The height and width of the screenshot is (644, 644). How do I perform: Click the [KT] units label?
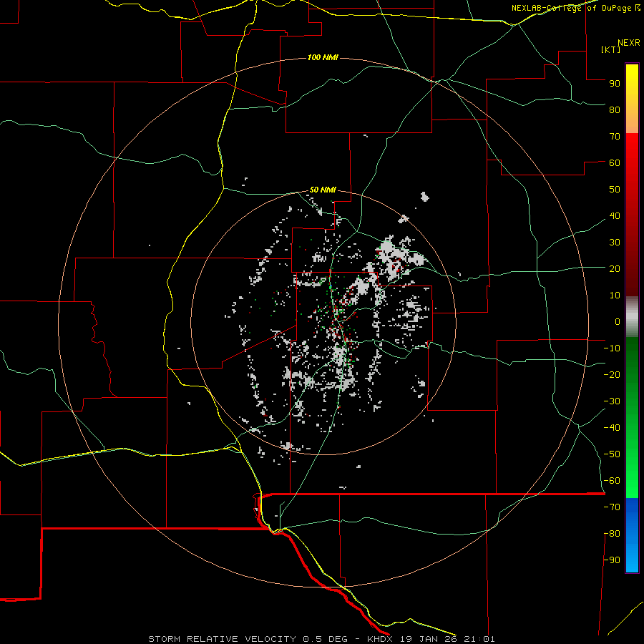click(x=611, y=49)
